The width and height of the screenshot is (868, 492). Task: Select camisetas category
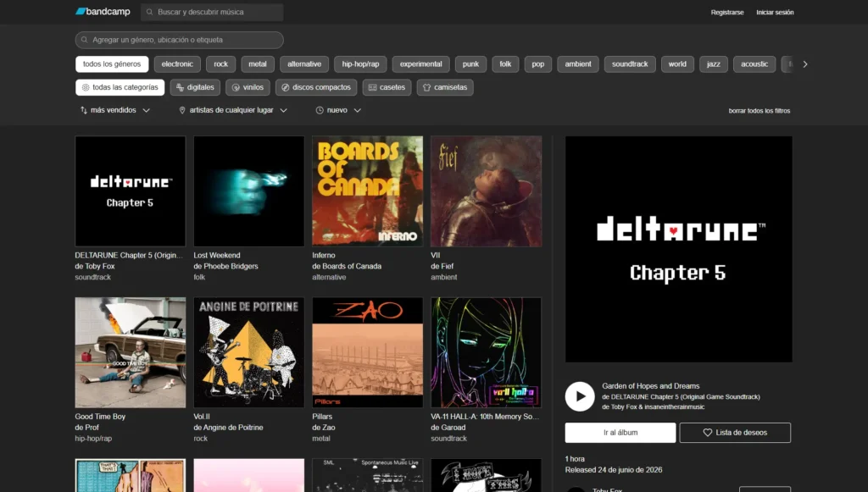[x=445, y=87]
